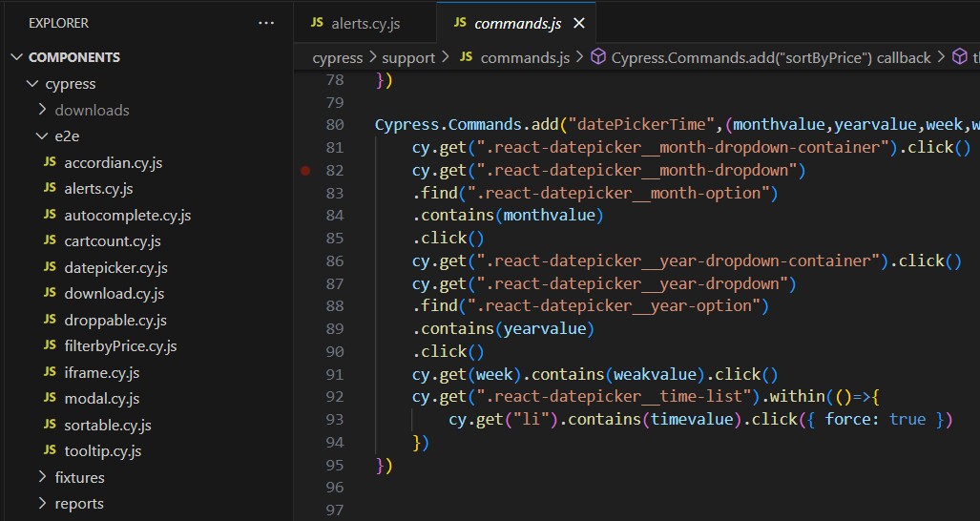Close the commands.js tab

(x=579, y=23)
